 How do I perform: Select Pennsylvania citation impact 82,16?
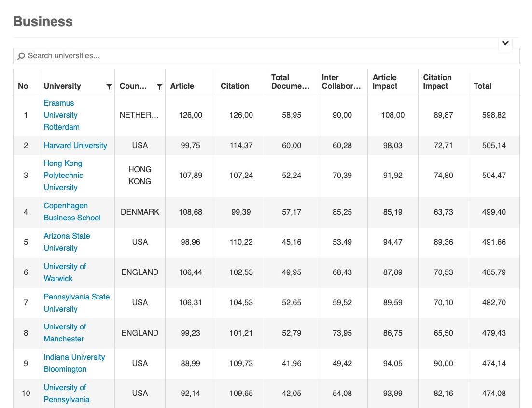pos(443,394)
